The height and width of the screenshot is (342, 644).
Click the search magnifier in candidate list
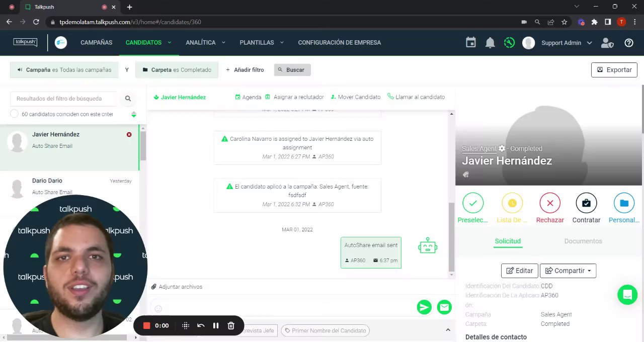tap(128, 99)
